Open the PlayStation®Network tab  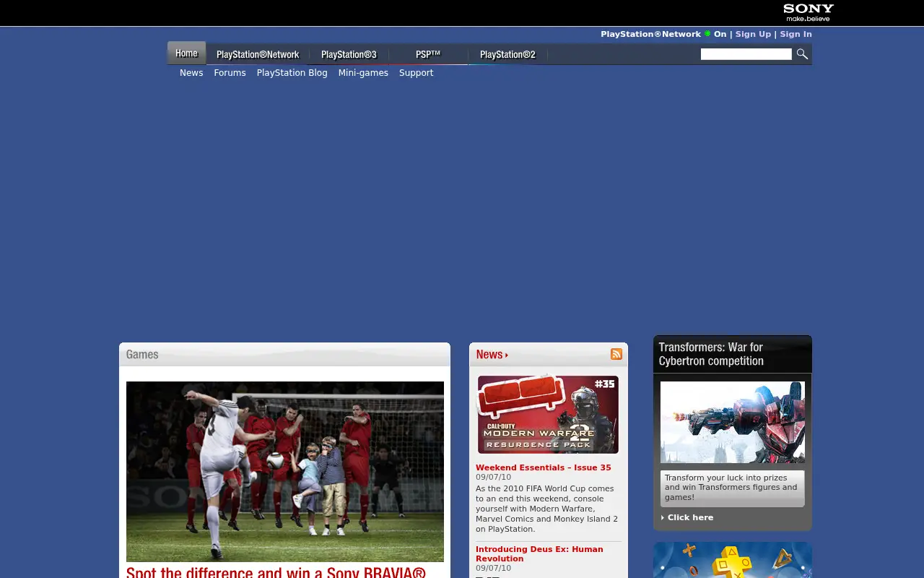(258, 54)
